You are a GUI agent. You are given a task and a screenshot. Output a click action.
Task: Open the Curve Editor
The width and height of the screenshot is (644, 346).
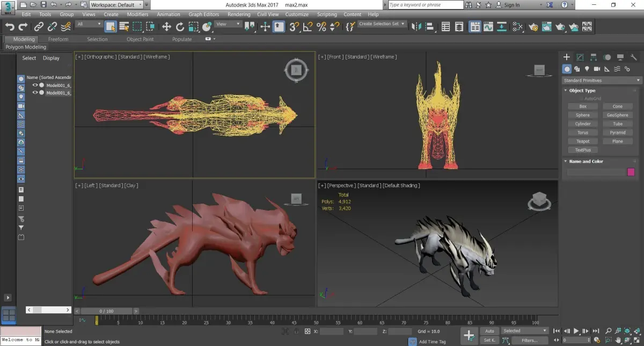click(488, 26)
